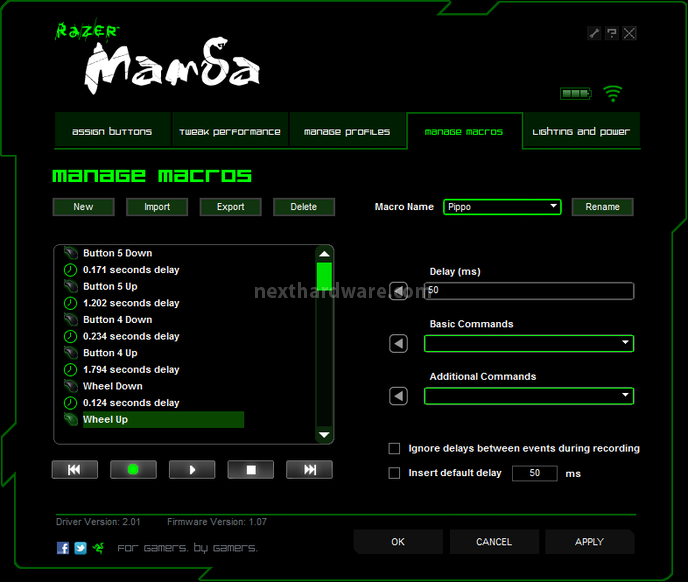Viewport: 688px width, 582px height.
Task: Click clock icon beside 1.202 seconds delay
Action: click(x=70, y=303)
